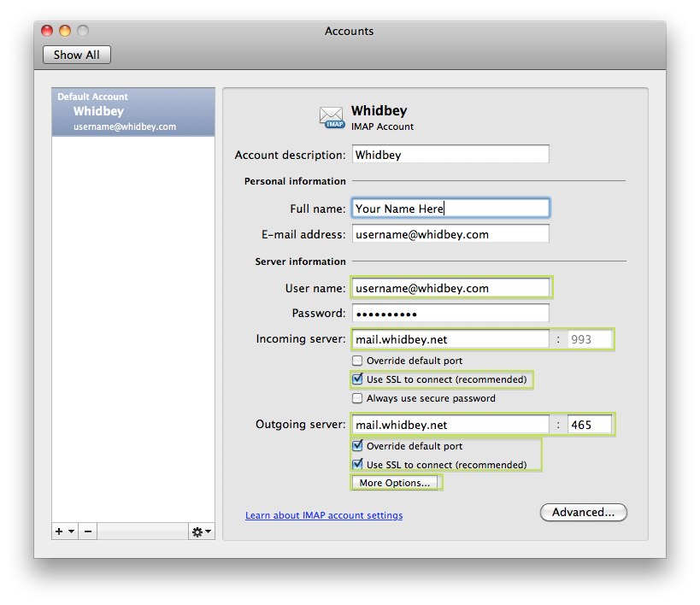Enable Always use secure password checkbox

[357, 398]
